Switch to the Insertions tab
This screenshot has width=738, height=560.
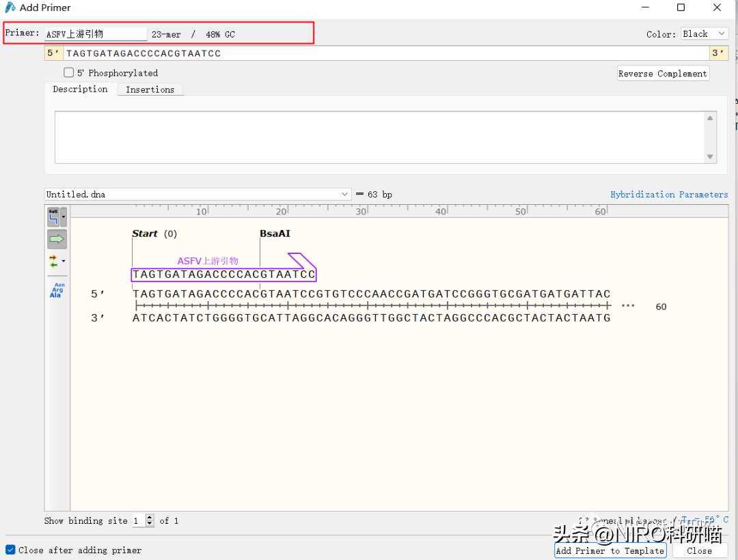pos(150,89)
